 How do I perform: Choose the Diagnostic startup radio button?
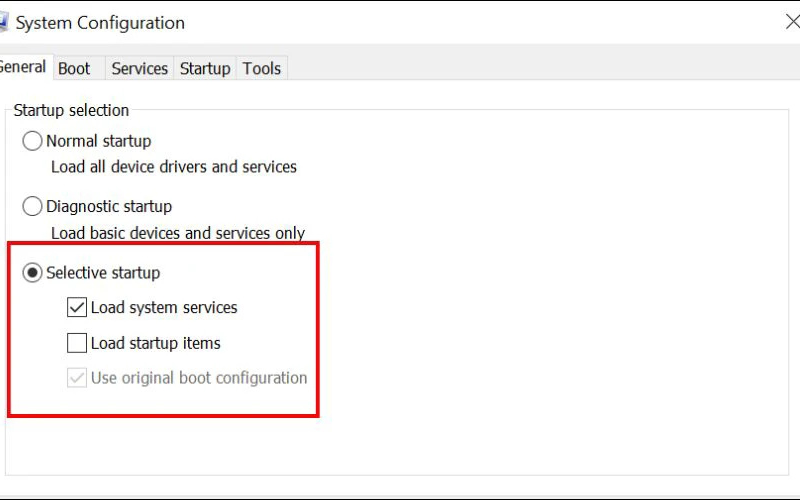pos(33,206)
